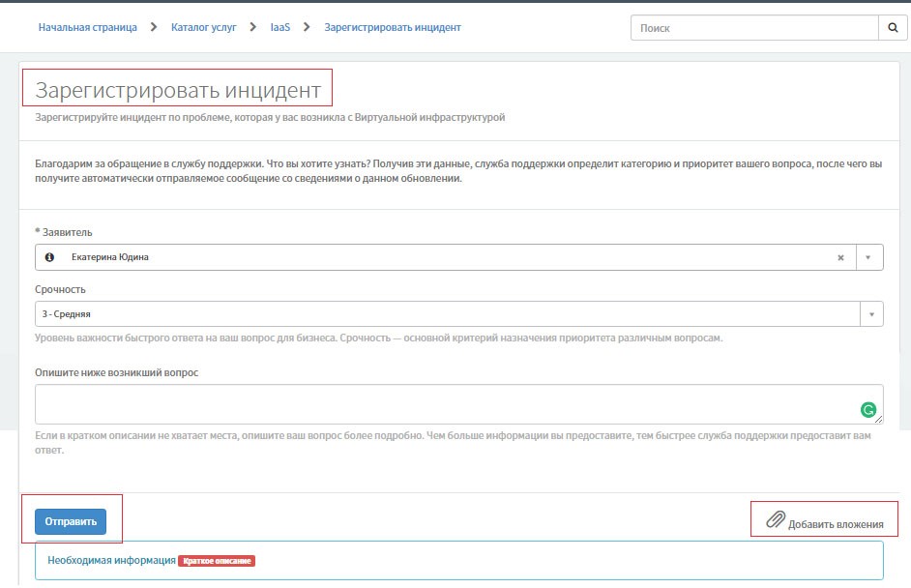Click into the 'Опишите ниже возникший вопрос' textarea

445,403
